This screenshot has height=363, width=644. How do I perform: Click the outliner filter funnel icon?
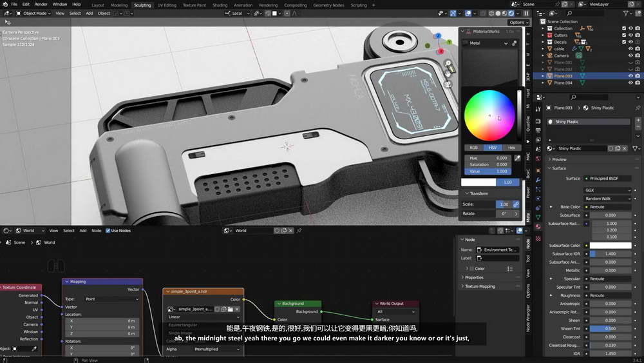tap(625, 13)
